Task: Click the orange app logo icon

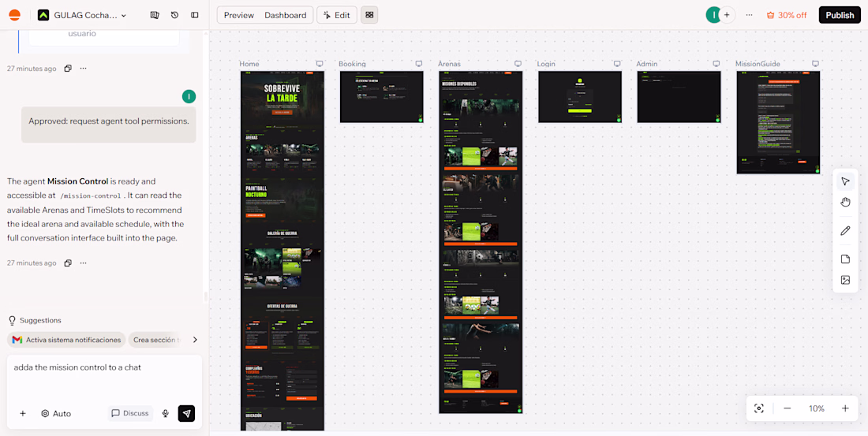Action: (14, 16)
